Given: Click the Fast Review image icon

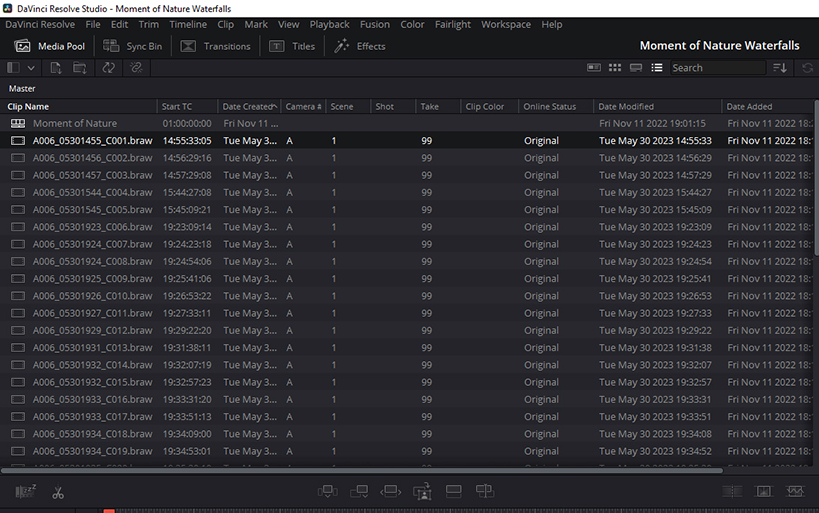Looking at the screenshot, I should pos(764,492).
